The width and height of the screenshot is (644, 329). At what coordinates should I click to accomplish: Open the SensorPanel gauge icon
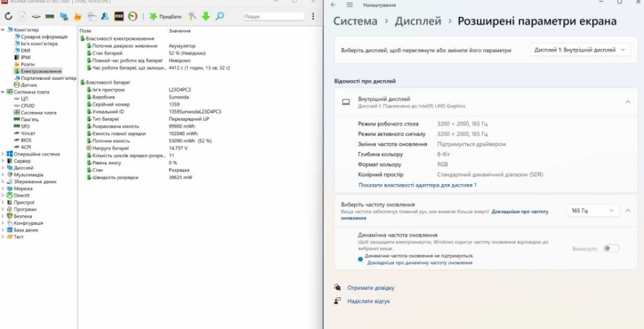(133, 17)
